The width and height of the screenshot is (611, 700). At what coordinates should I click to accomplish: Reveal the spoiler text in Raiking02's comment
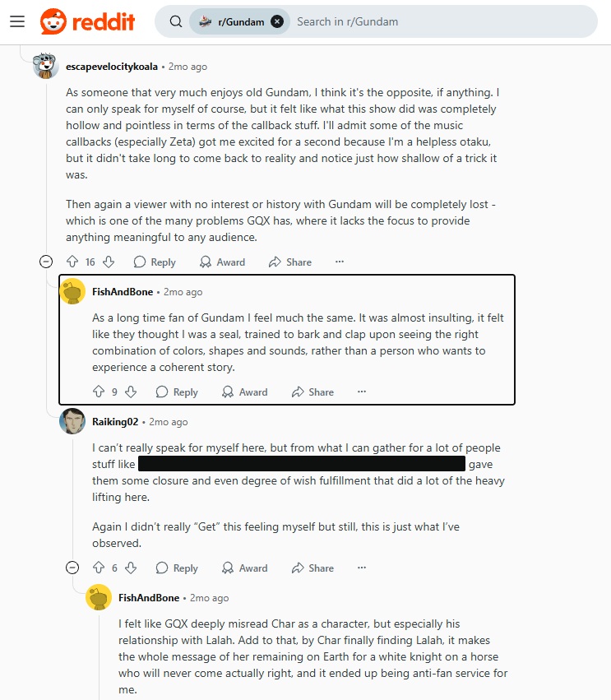click(x=302, y=464)
